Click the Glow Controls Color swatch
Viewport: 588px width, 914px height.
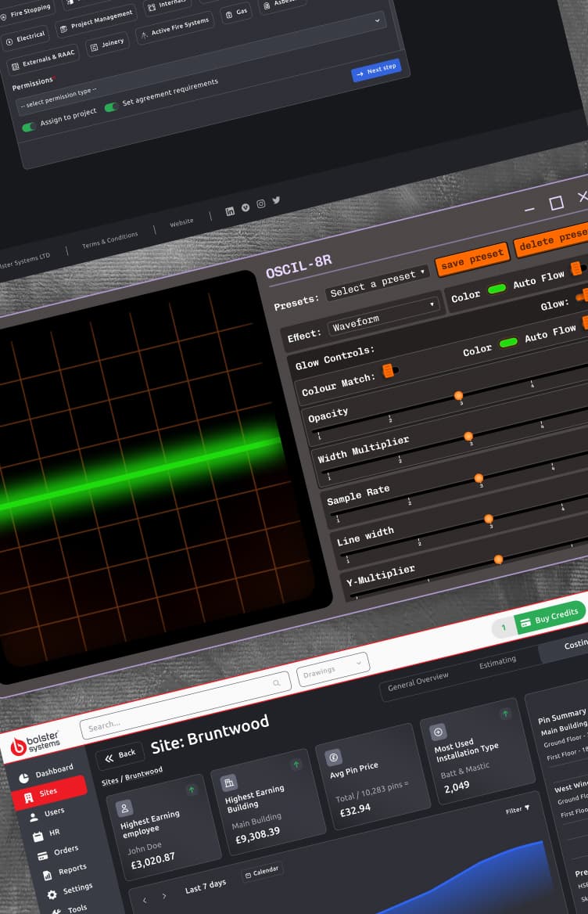(508, 342)
